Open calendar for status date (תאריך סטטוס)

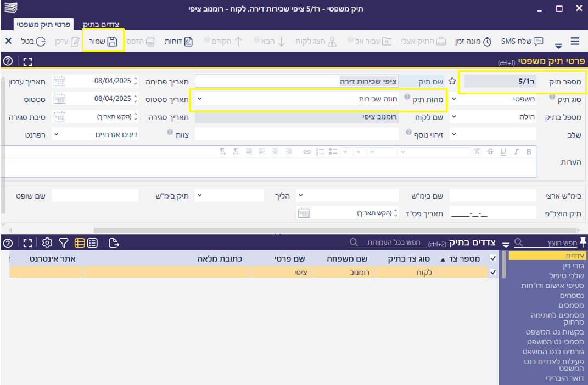(x=59, y=99)
